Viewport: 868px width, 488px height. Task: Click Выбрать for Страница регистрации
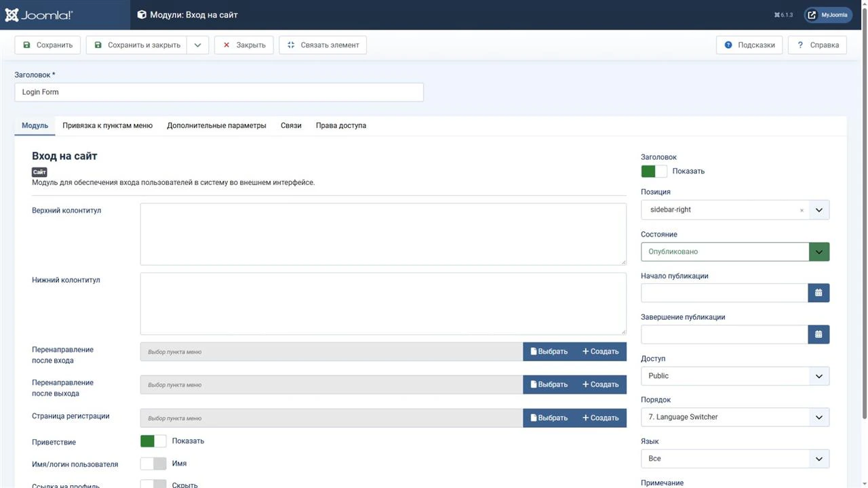tap(549, 418)
